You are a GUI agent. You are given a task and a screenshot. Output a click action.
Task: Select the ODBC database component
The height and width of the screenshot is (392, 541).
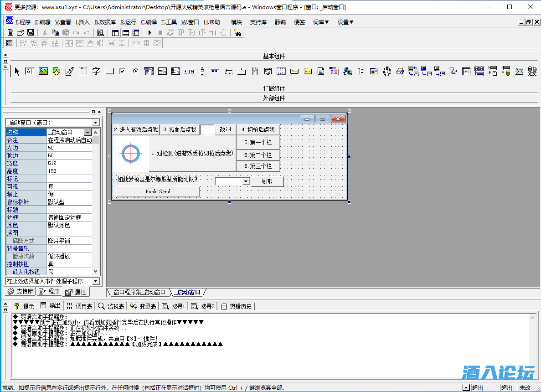532,71
